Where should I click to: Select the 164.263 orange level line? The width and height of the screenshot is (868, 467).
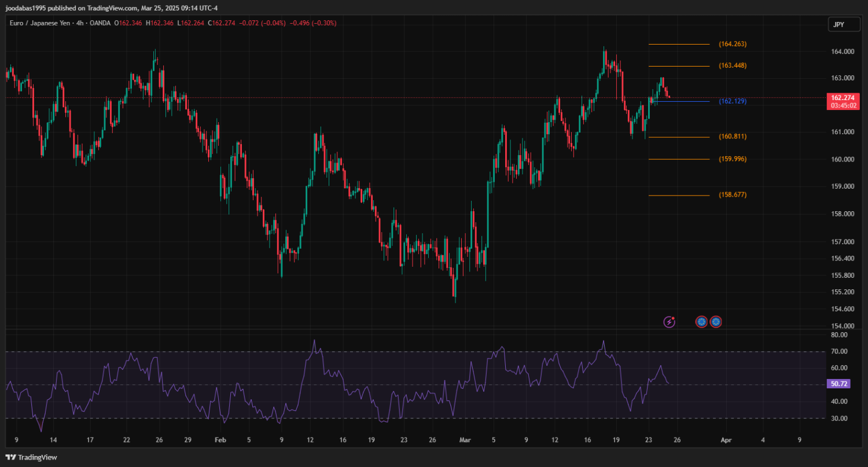[x=679, y=44]
